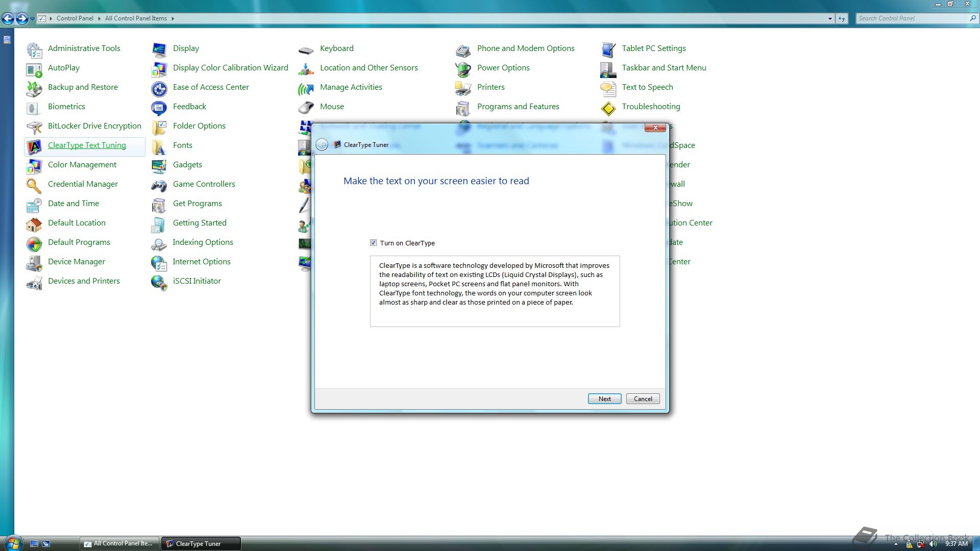Open the Ease of Access Center icon
The width and height of the screenshot is (980, 551).
(x=159, y=89)
